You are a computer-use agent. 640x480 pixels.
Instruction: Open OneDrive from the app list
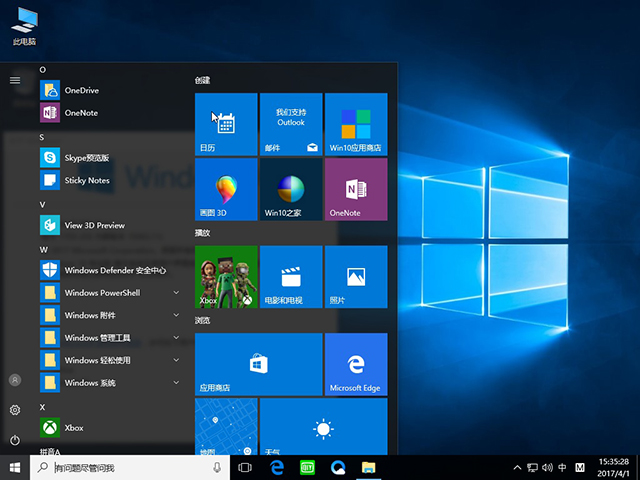[x=80, y=90]
